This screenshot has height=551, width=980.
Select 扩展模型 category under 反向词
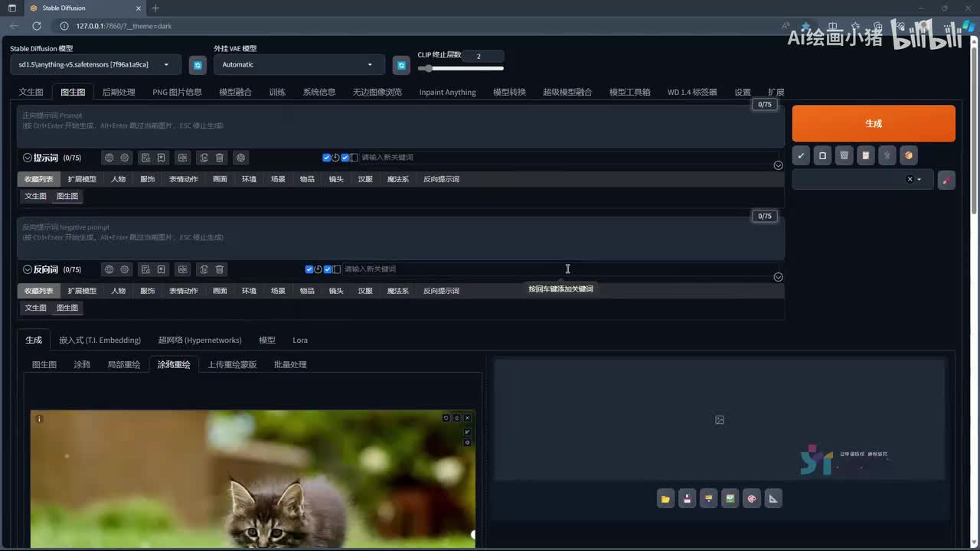coord(82,291)
